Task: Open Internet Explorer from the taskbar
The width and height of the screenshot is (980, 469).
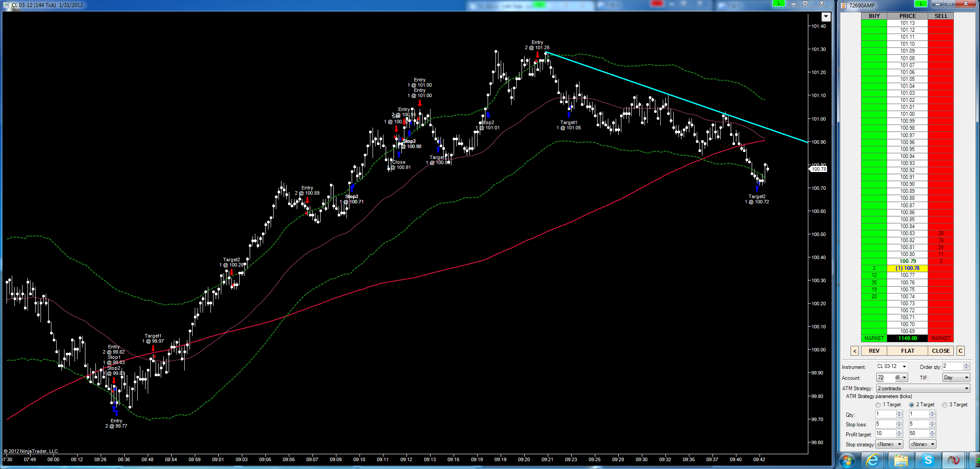Action: pos(873,460)
